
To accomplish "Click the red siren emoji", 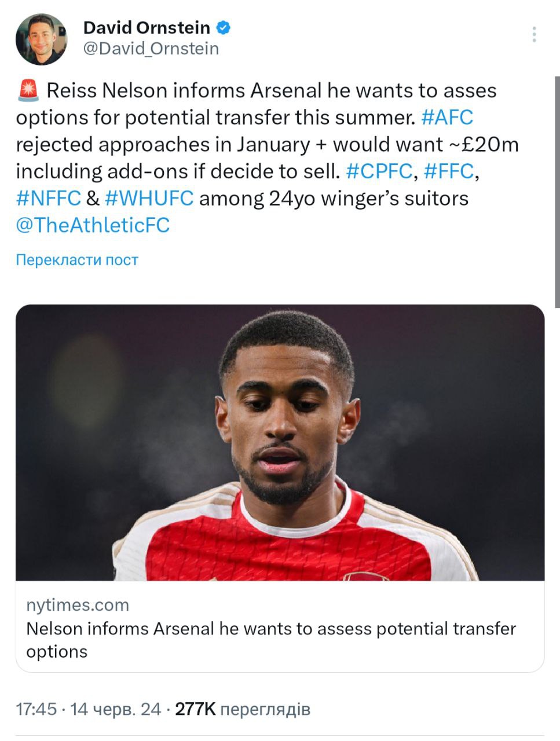I will (x=28, y=91).
